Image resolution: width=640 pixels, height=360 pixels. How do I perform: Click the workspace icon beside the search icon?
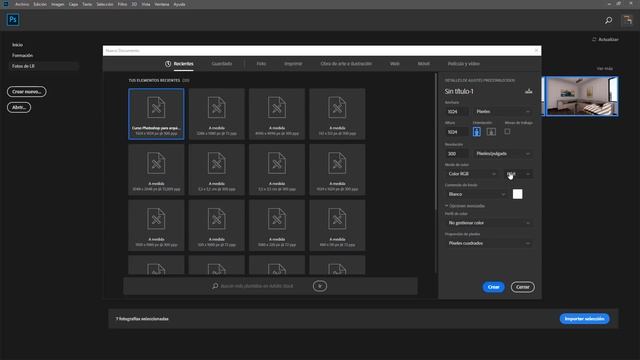coord(627,20)
